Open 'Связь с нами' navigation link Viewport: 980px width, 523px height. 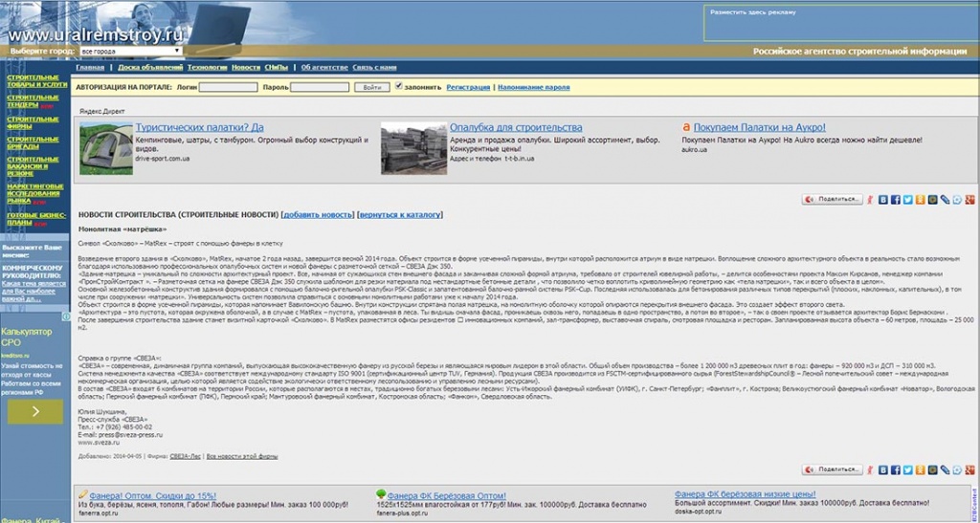pyautogui.click(x=374, y=67)
